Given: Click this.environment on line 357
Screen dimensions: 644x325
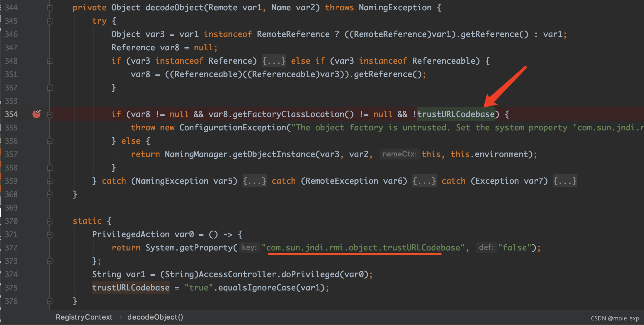Looking at the screenshot, I should [x=489, y=154].
